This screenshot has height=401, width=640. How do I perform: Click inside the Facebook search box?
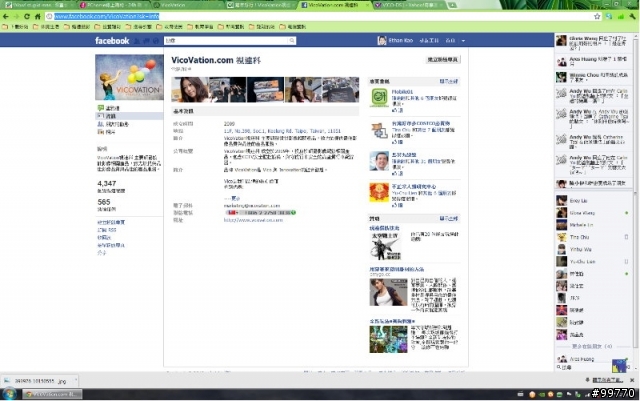click(x=227, y=40)
